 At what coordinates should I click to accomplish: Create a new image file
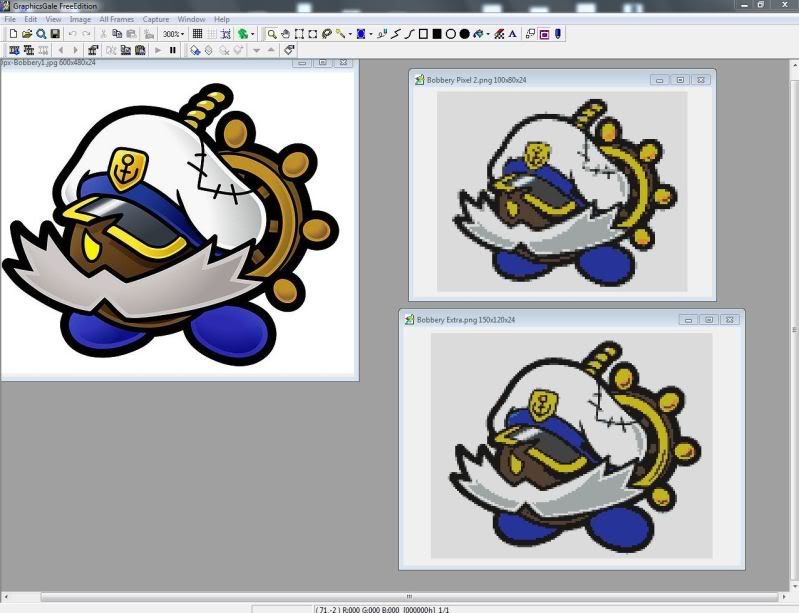[x=13, y=34]
